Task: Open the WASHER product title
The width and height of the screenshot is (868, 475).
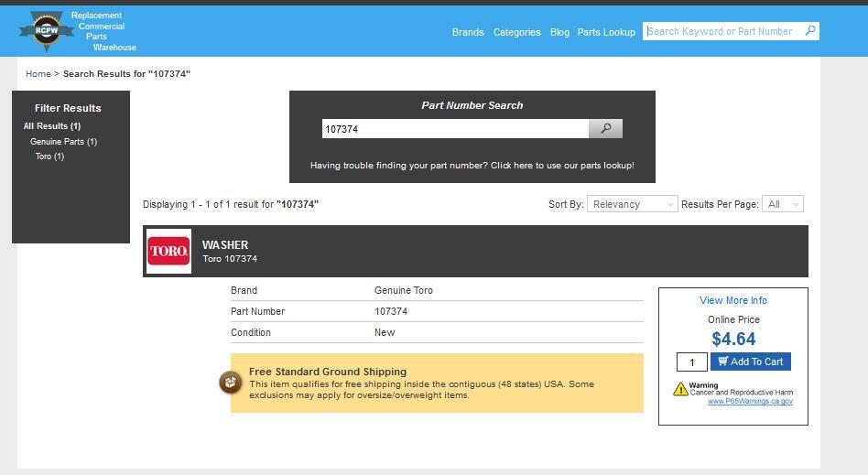Action: (x=224, y=244)
